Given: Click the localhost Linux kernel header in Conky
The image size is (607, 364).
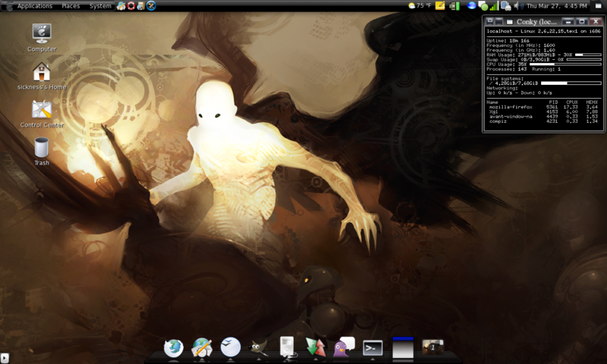Looking at the screenshot, I should 543,31.
